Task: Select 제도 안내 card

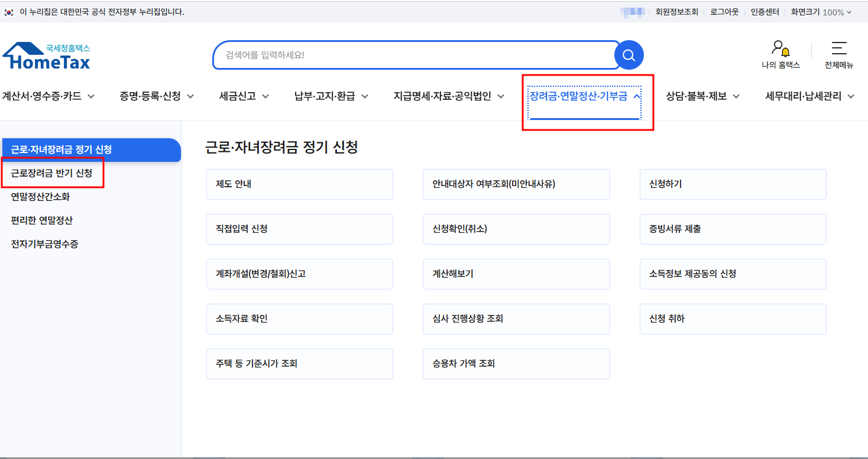Action: pyautogui.click(x=299, y=184)
